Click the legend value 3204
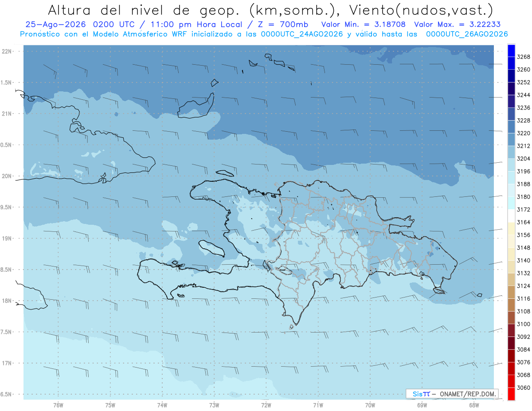This screenshot has height=411, width=532. (x=524, y=159)
